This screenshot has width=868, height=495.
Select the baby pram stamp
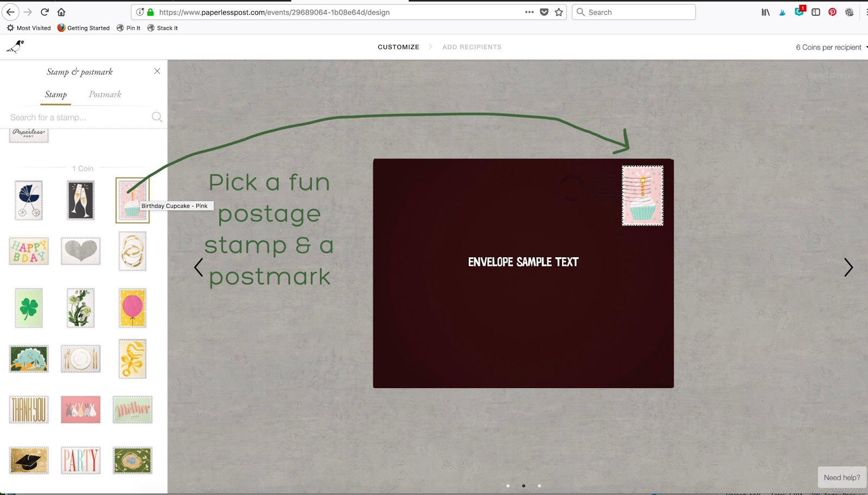coord(29,200)
